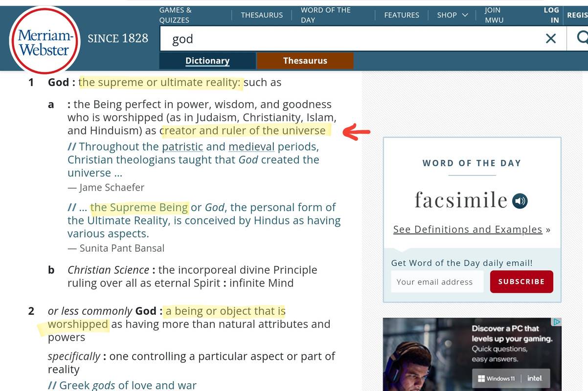Click the text 'infinite Mind'

pos(262,283)
